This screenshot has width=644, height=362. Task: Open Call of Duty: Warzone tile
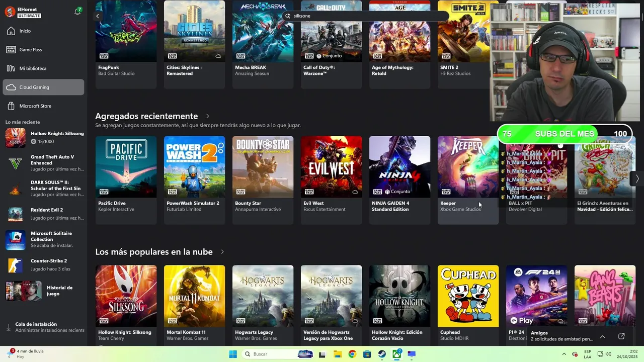(x=331, y=44)
